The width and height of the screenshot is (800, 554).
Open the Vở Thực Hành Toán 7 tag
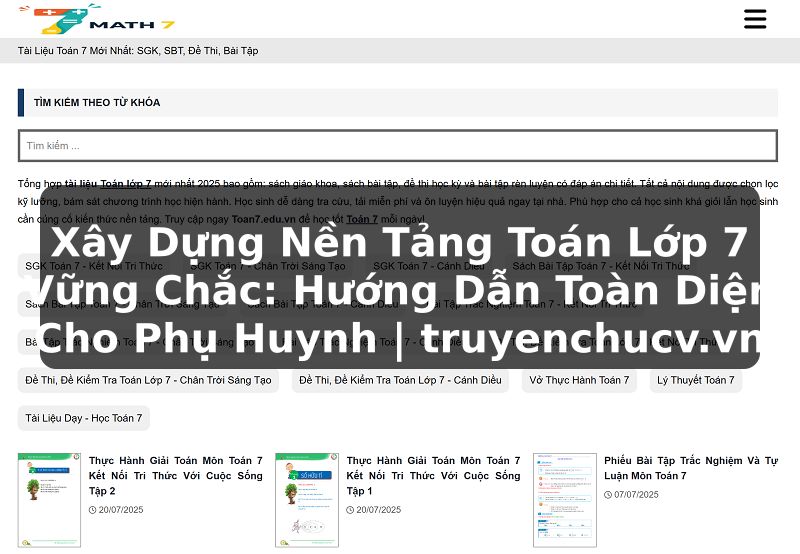tap(579, 380)
